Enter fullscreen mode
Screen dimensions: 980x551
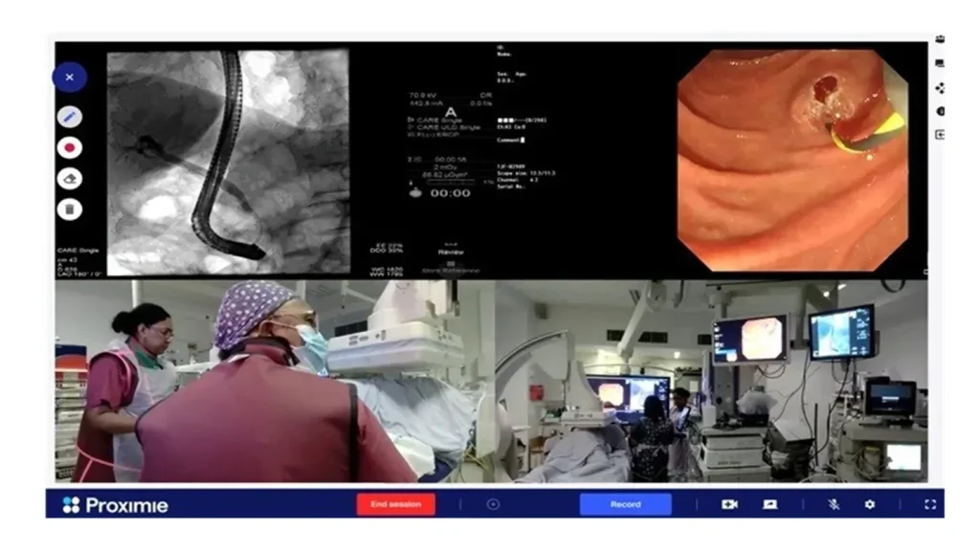click(x=929, y=504)
